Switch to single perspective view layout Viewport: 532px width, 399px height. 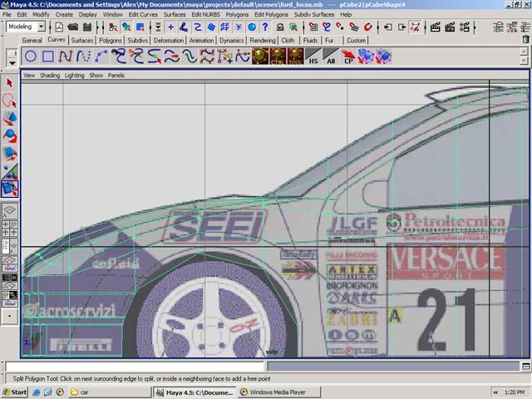pyautogui.click(x=10, y=212)
